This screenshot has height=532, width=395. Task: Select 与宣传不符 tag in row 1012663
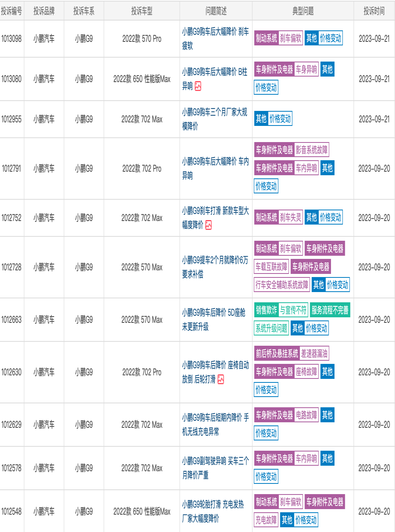point(293,310)
